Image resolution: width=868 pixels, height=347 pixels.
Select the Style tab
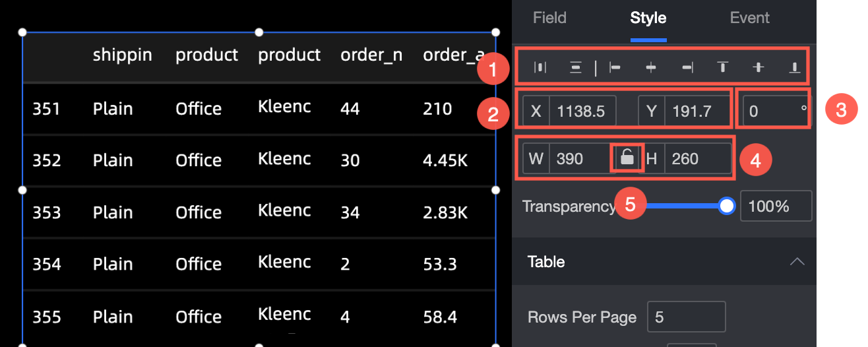648,18
